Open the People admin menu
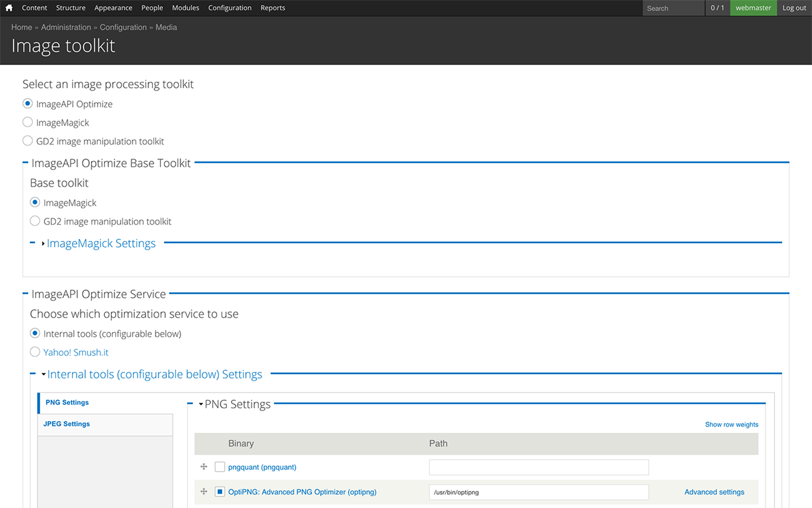Image resolution: width=812 pixels, height=508 pixels. point(152,8)
